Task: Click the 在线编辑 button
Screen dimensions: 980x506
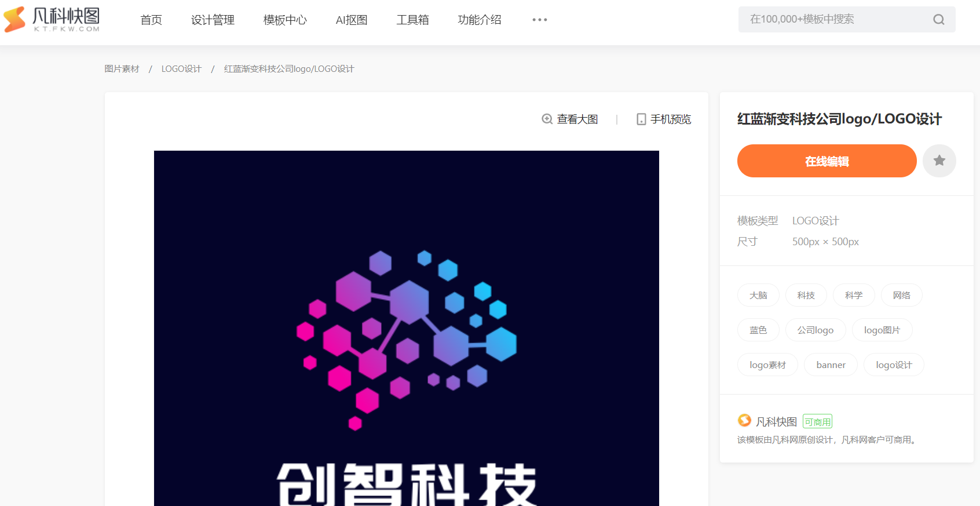Action: [x=827, y=161]
